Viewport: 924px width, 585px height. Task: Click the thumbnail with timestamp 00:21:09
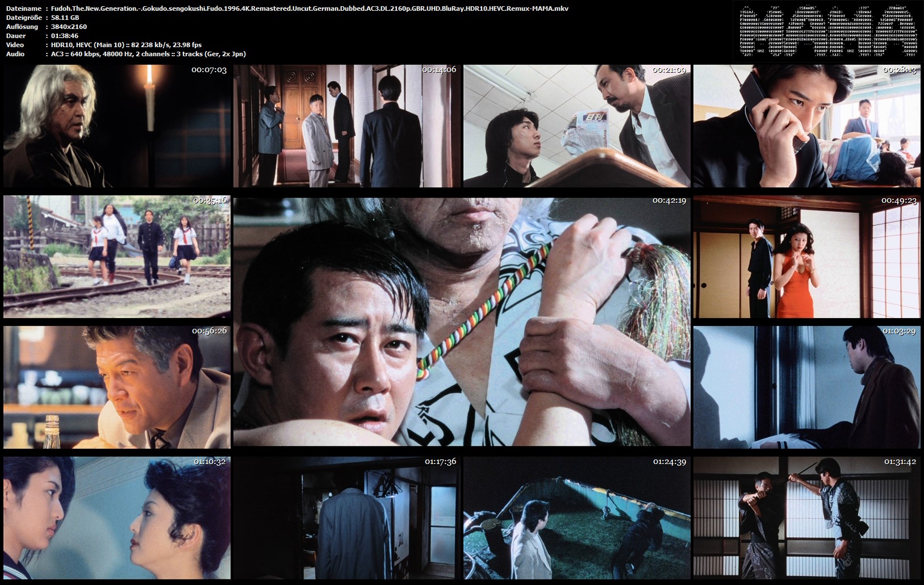click(x=576, y=126)
